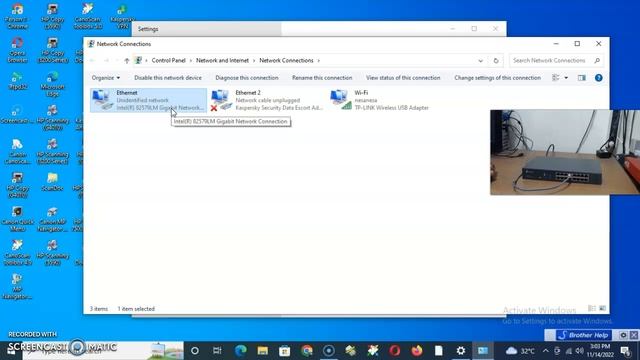This screenshot has height=360, width=640.
Task: Open File Explorer from the taskbar
Action: (262, 351)
